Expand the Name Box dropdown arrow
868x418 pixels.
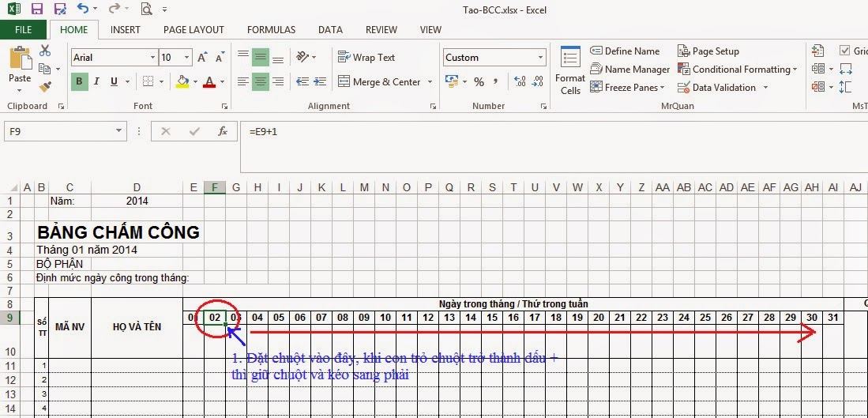118,130
